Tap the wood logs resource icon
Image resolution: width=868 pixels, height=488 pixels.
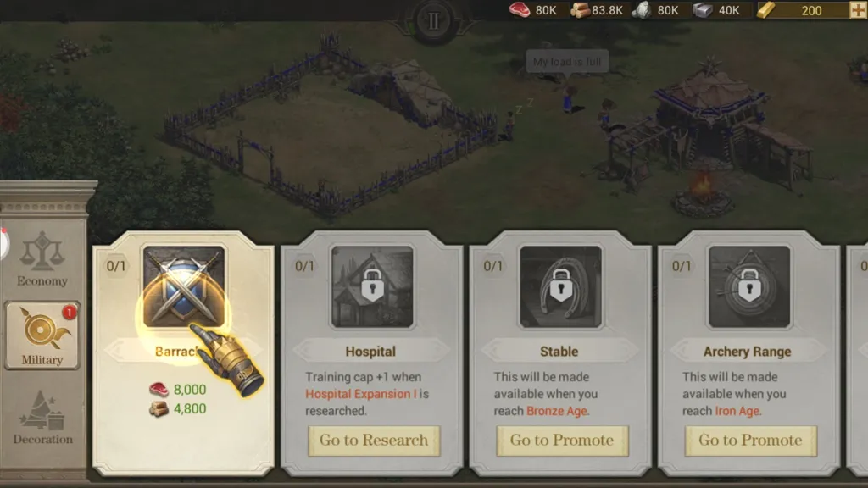point(580,10)
